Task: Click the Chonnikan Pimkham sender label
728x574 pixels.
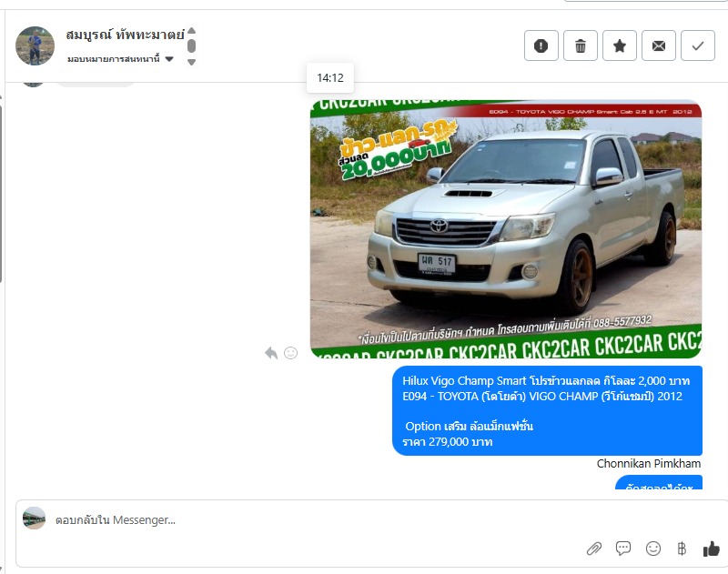Action: coord(649,464)
